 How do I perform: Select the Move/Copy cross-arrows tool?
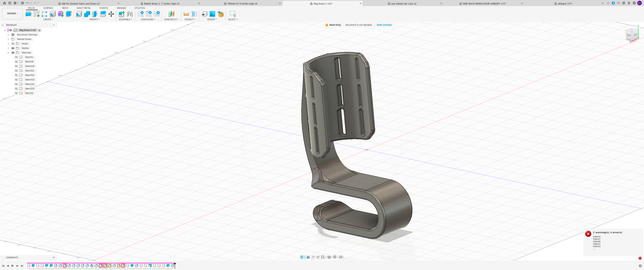coord(111,14)
